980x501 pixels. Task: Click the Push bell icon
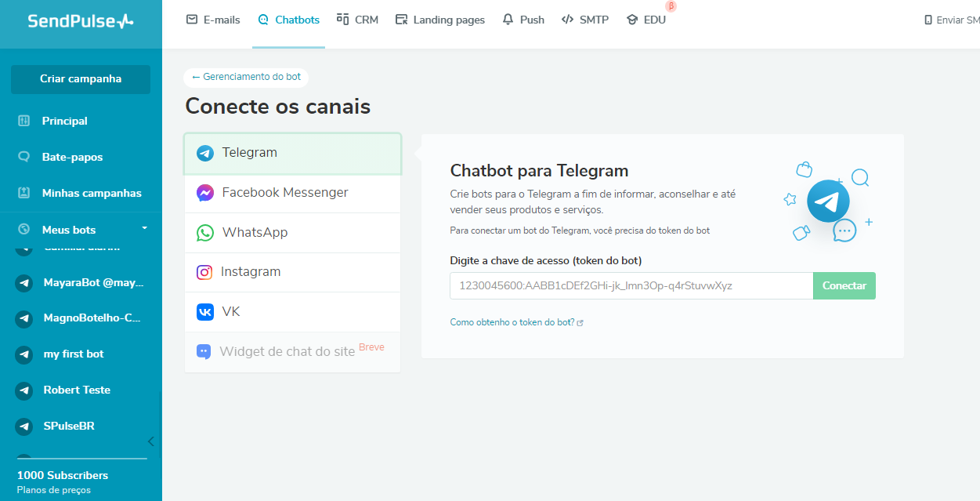point(508,20)
